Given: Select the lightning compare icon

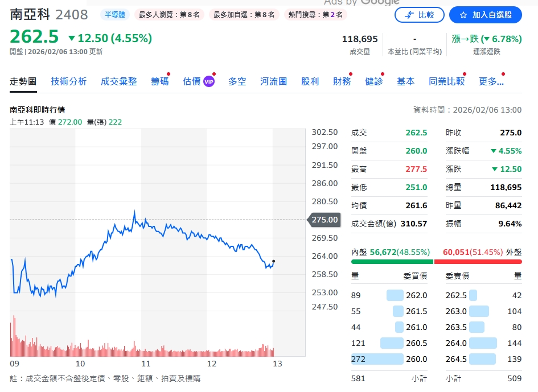Looking at the screenshot, I should (409, 15).
